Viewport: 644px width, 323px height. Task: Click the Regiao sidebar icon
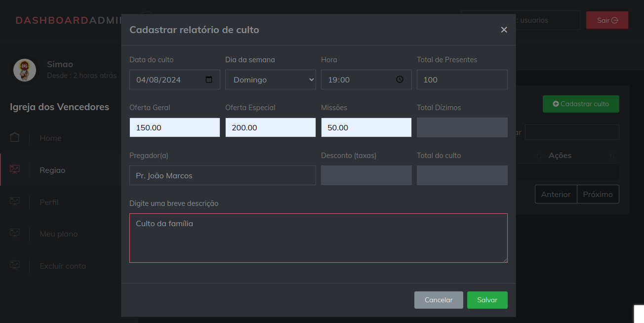click(x=15, y=169)
